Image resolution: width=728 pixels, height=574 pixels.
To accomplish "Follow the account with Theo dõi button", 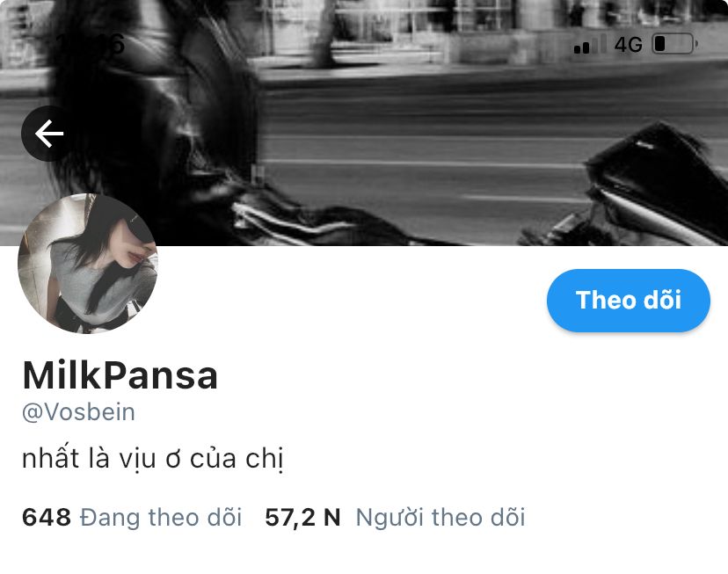I will [x=628, y=301].
